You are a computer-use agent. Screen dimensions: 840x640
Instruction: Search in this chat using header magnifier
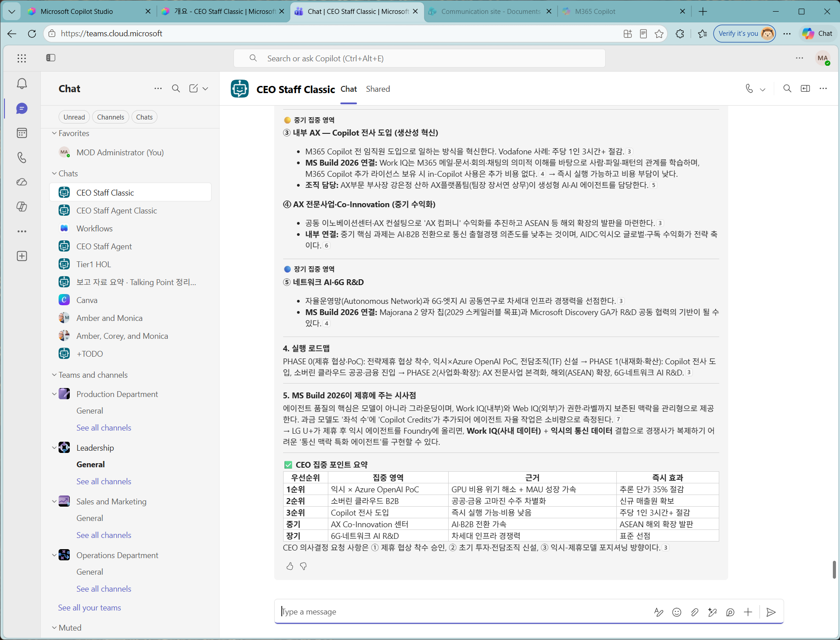coord(787,89)
